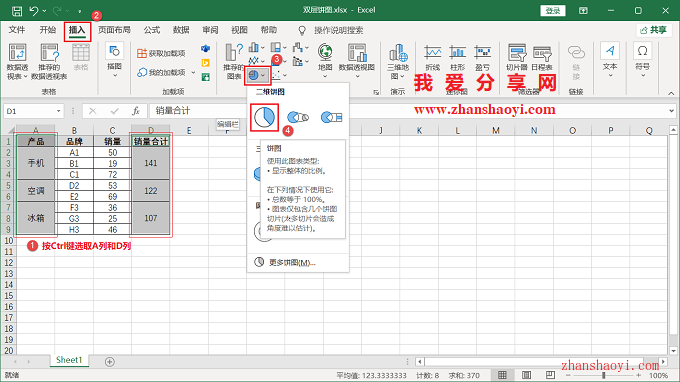Image resolution: width=680 pixels, height=382 pixels.
Task: Open the Review (审阅) tab
Action: click(x=210, y=30)
